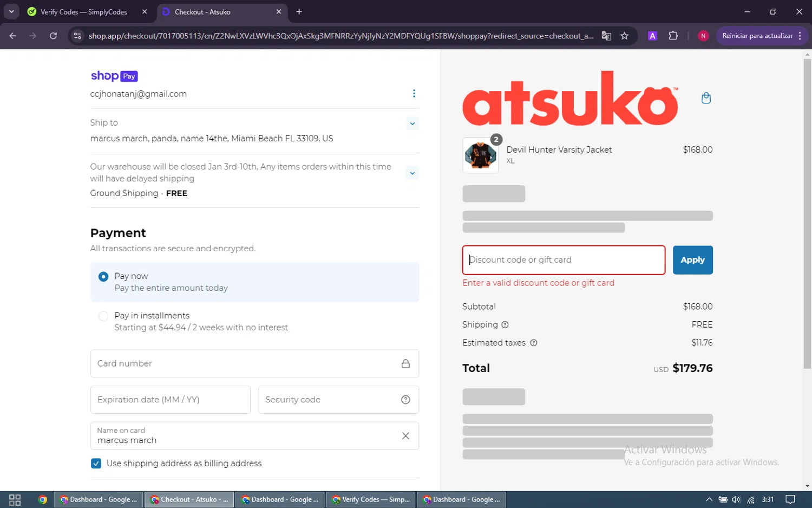Select Pay in installments radio option
Viewport: 812px width, 508px height.
pyautogui.click(x=103, y=316)
